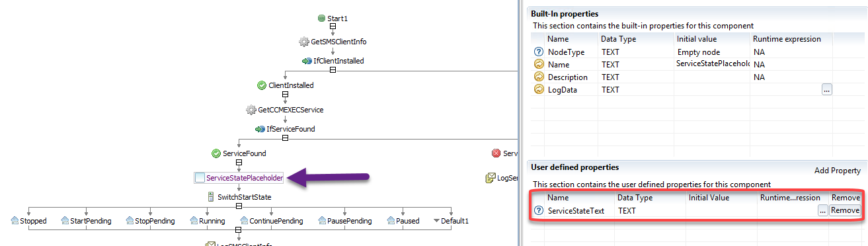Collapse the ServiceFound subtree
868x246 pixels.
[x=239, y=163]
